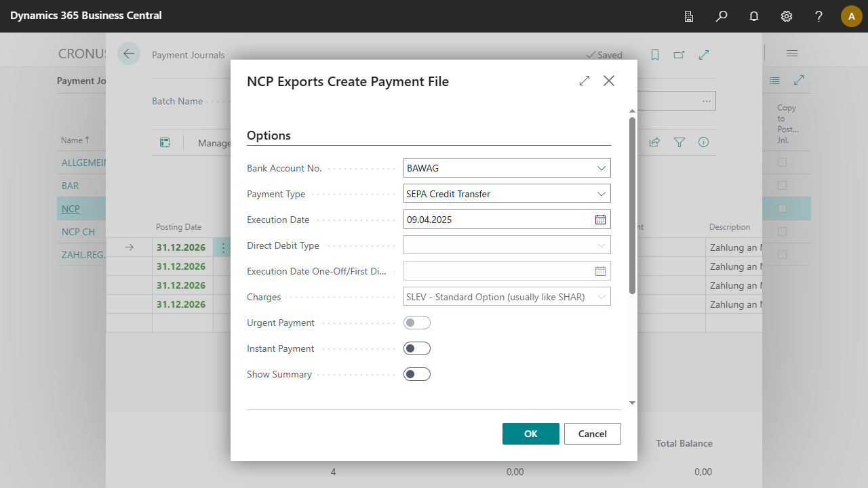Open notifications bell
Viewport: 868px width, 488px height.
(754, 16)
